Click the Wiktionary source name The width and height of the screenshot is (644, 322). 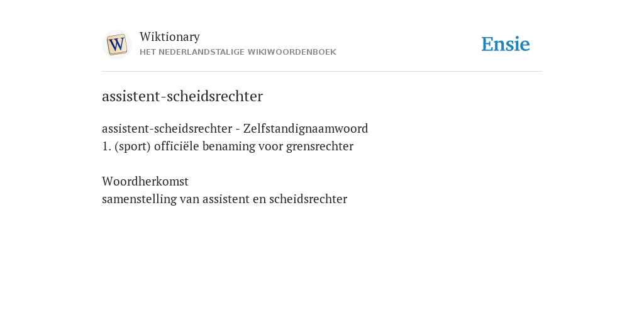tap(170, 37)
